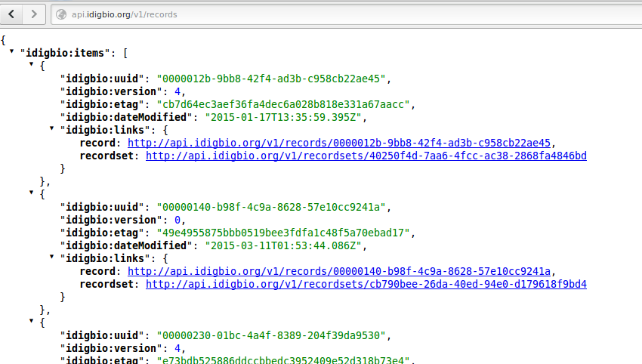Click "record" key in the 00000140 record links
Screen dimensions: 642x364
97,271
